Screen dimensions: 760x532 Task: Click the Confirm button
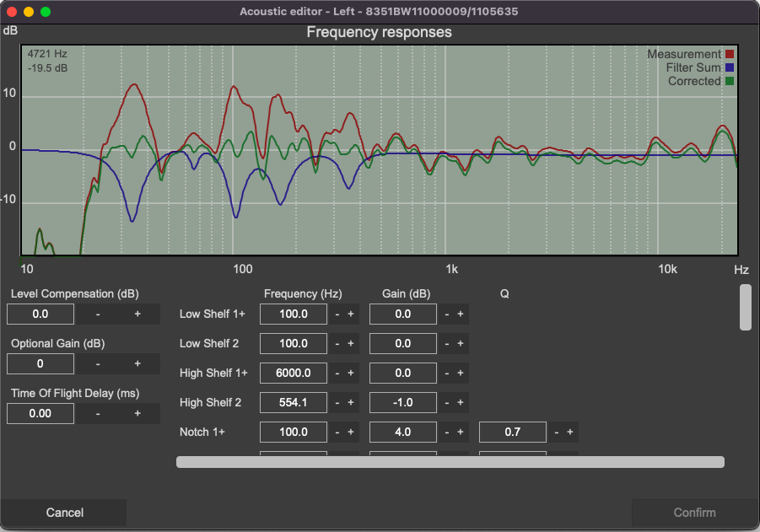pos(694,512)
